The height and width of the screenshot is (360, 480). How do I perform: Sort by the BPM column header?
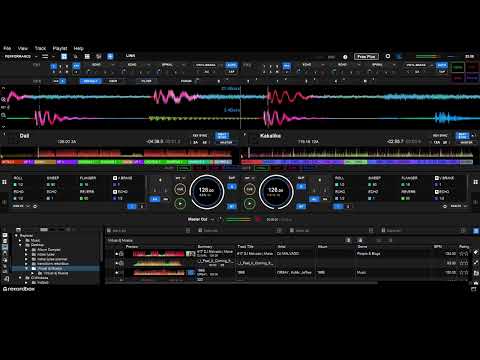coord(437,247)
